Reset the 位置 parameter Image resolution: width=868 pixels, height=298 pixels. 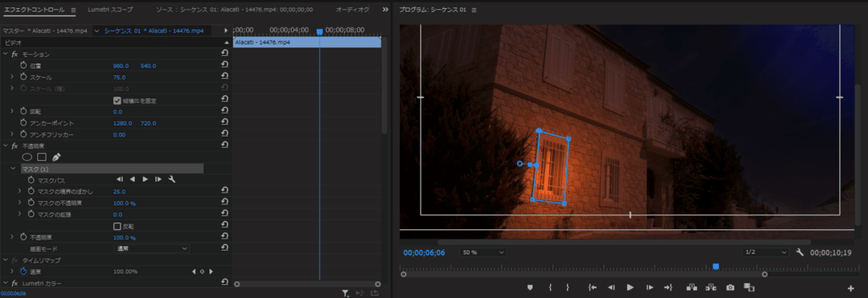[225, 66]
